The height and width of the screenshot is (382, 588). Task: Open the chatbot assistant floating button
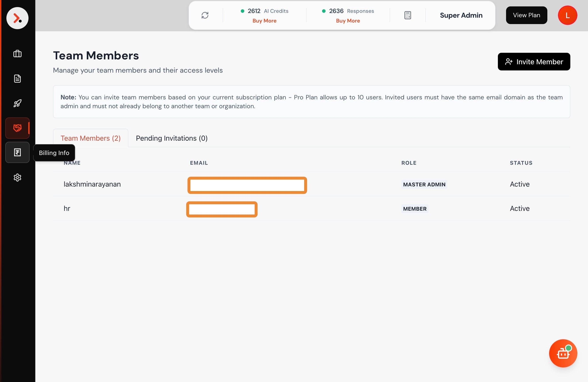[x=563, y=353]
